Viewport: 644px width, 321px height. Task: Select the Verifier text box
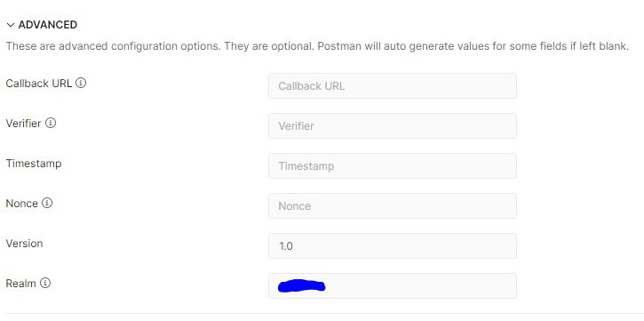coord(393,125)
